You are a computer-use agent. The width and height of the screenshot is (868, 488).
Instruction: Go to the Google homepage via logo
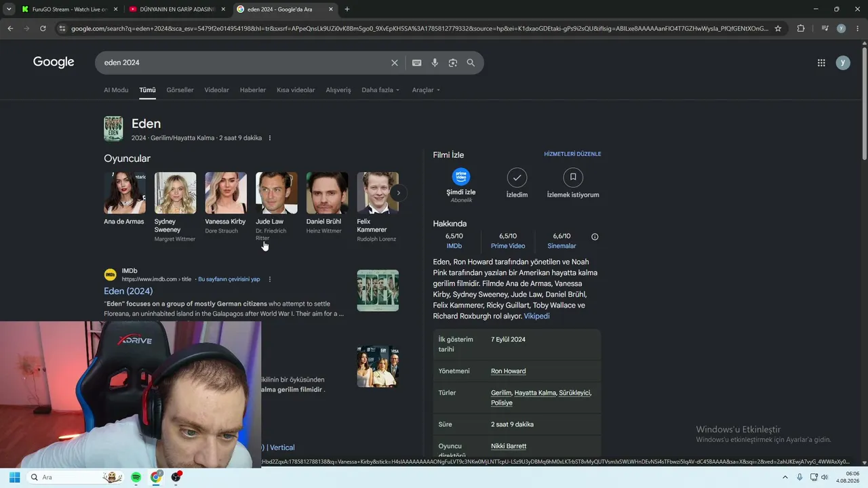coord(54,62)
